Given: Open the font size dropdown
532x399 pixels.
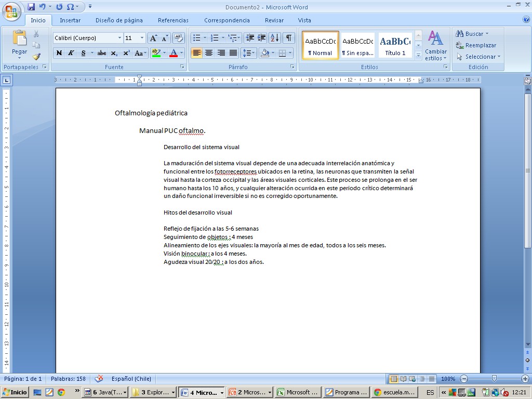Looking at the screenshot, I should [142, 38].
